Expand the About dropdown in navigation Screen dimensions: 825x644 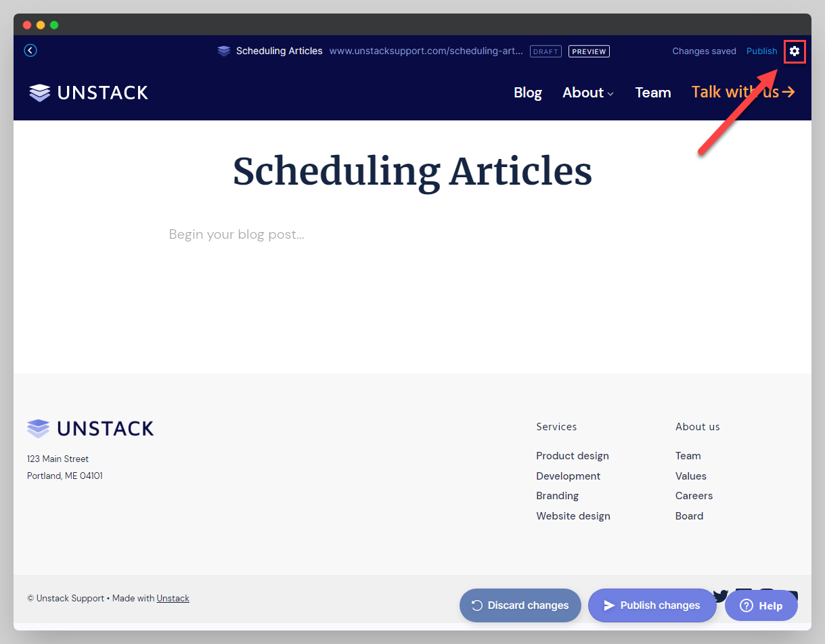(x=587, y=93)
